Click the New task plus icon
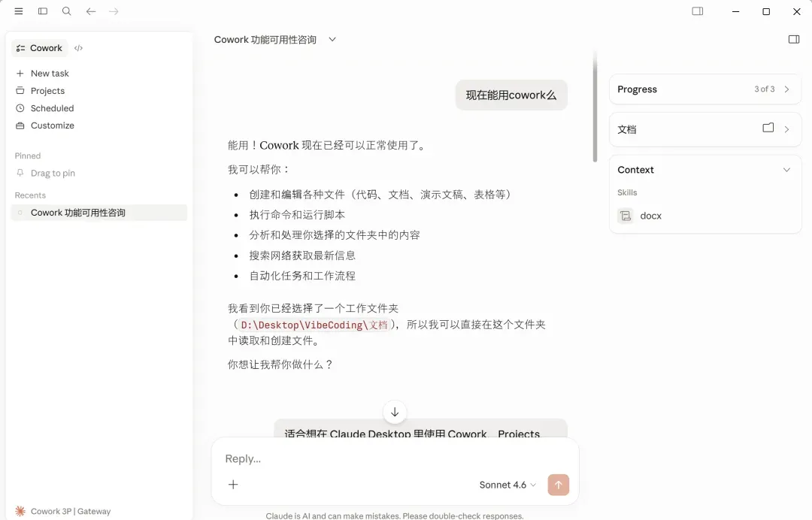Viewport: 812px width, 520px height. point(20,74)
